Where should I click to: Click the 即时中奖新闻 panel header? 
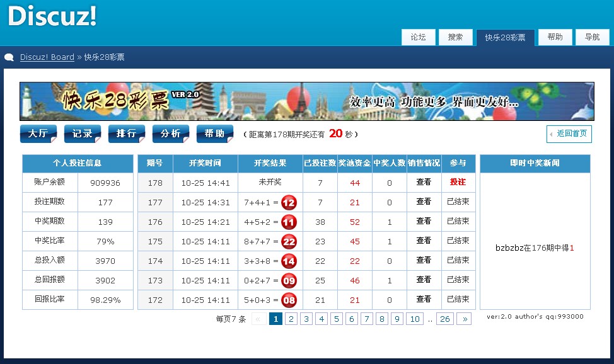[535, 163]
